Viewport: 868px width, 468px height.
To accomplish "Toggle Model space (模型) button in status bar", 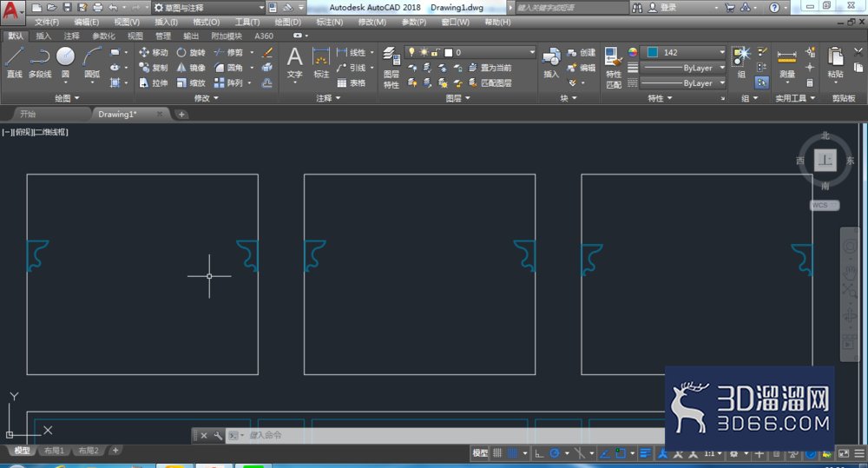I will click(480, 453).
